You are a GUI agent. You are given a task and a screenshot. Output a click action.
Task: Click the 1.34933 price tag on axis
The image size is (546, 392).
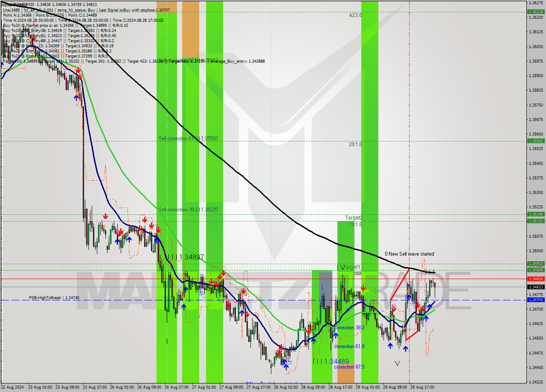tap(535, 264)
